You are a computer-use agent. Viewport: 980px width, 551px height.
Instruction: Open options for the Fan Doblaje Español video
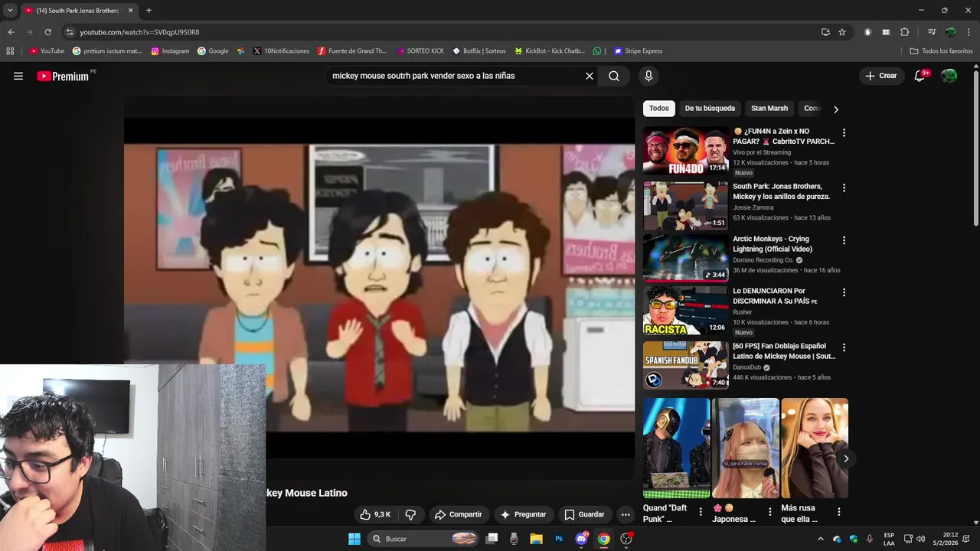pyautogui.click(x=844, y=347)
